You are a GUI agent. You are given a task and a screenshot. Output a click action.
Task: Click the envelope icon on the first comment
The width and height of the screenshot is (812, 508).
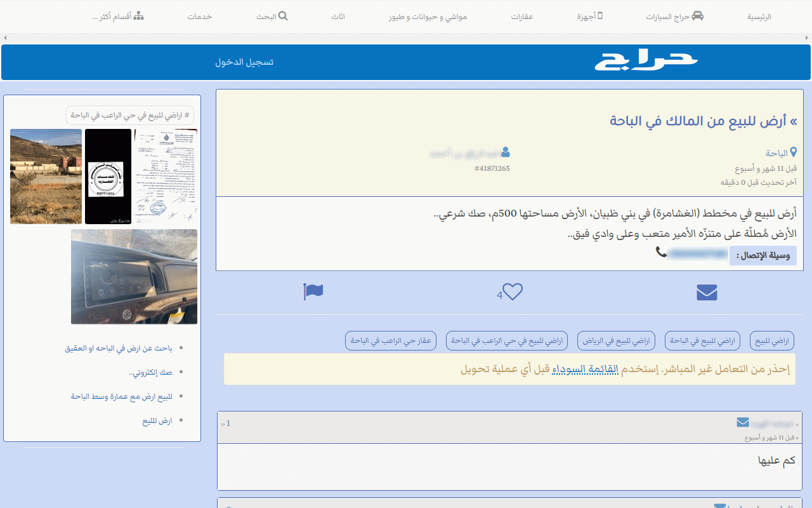coord(742,421)
